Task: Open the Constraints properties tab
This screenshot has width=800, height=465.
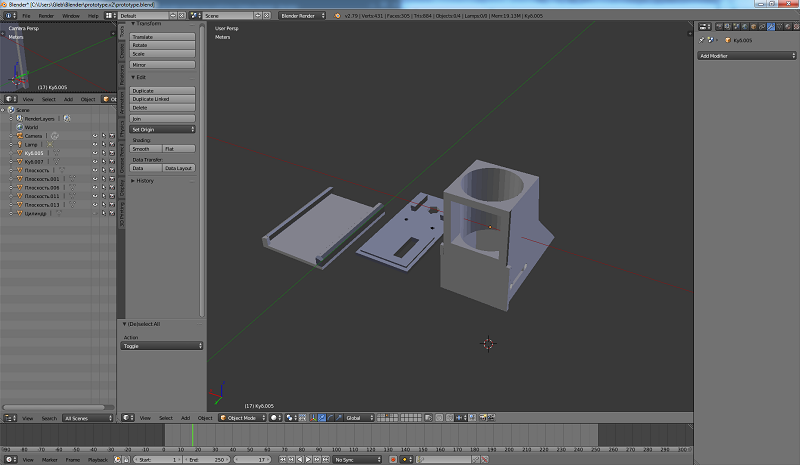Action: (762, 27)
